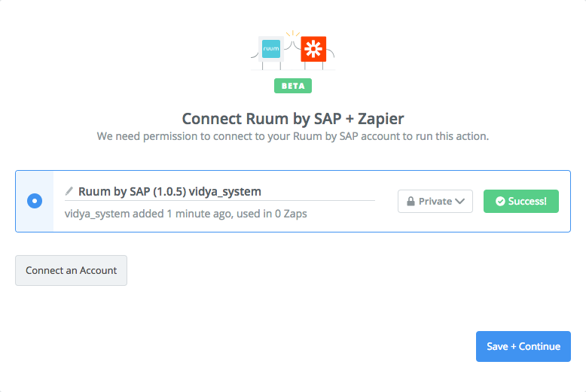
Task: Click the checkmark icon in Success button
Action: (500, 201)
